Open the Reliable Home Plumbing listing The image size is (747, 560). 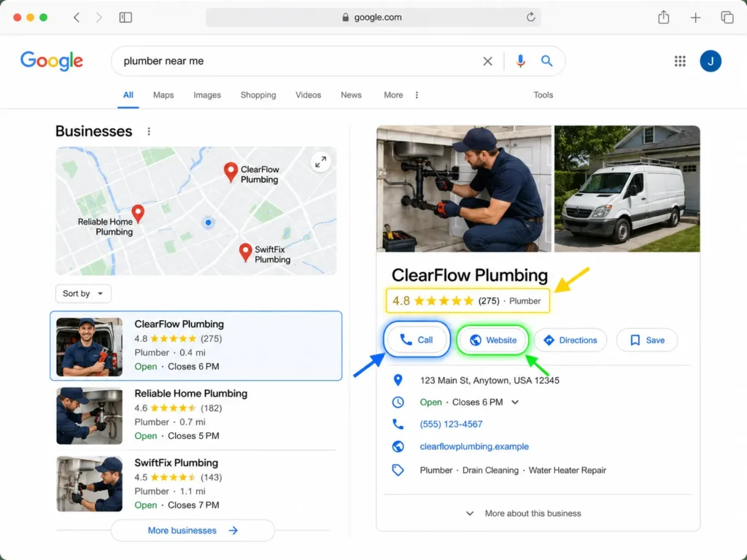[196, 414]
